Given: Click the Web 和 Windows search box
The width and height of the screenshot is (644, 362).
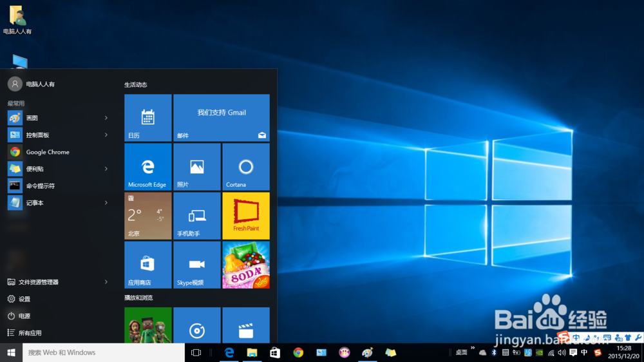Looking at the screenshot, I should (104, 352).
